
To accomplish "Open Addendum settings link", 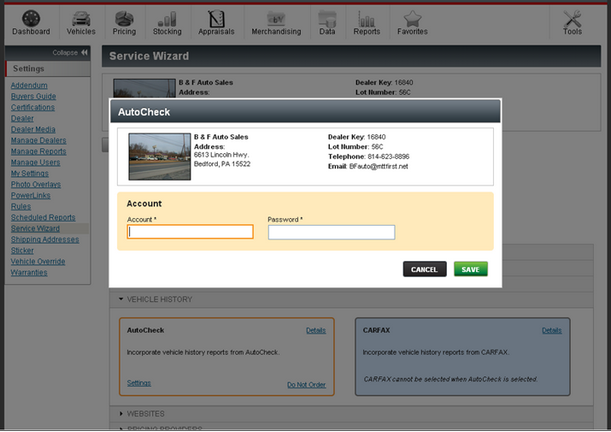I will pyautogui.click(x=29, y=85).
